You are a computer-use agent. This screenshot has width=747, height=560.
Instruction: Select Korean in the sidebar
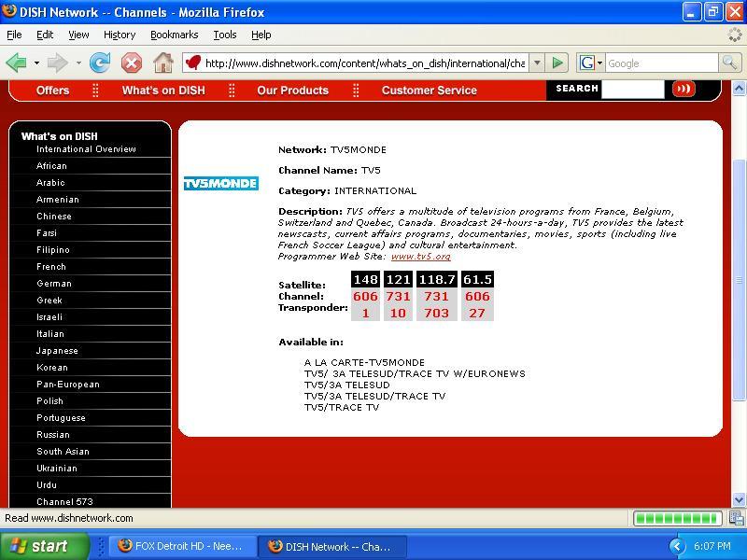(x=52, y=368)
